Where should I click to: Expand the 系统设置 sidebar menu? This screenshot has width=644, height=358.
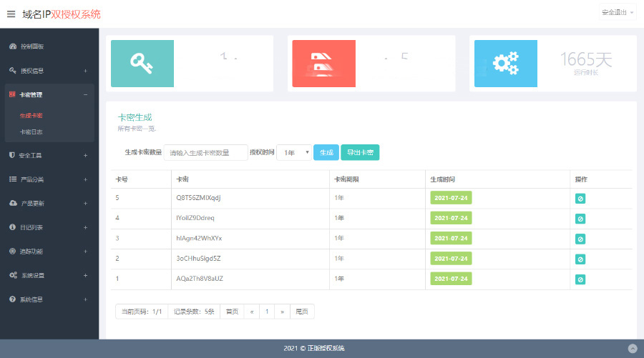(49, 275)
